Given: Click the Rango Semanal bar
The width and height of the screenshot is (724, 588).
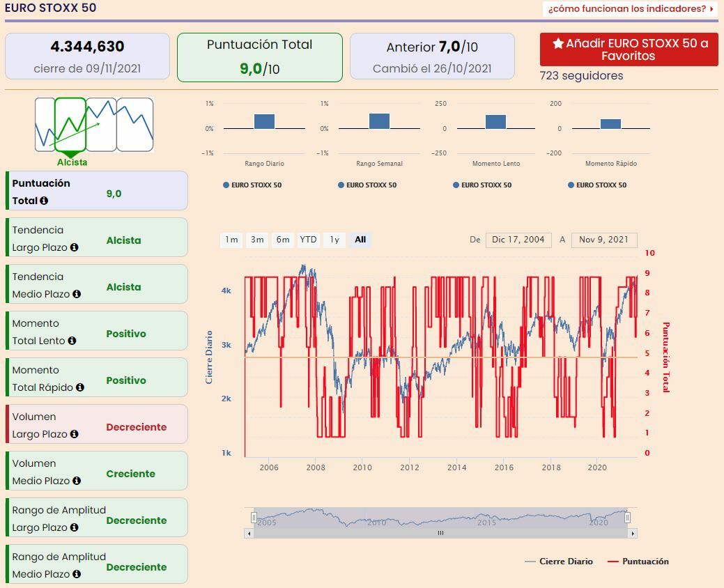Looking at the screenshot, I should click(x=379, y=121).
